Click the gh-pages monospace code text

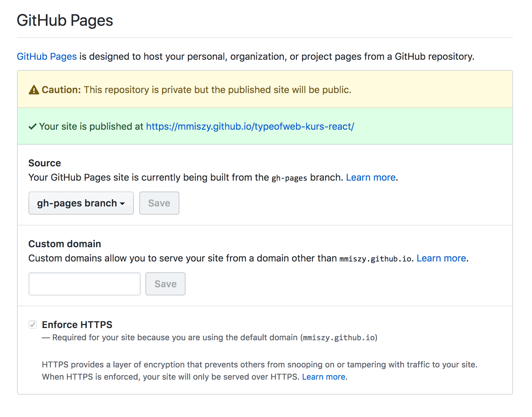[289, 178]
